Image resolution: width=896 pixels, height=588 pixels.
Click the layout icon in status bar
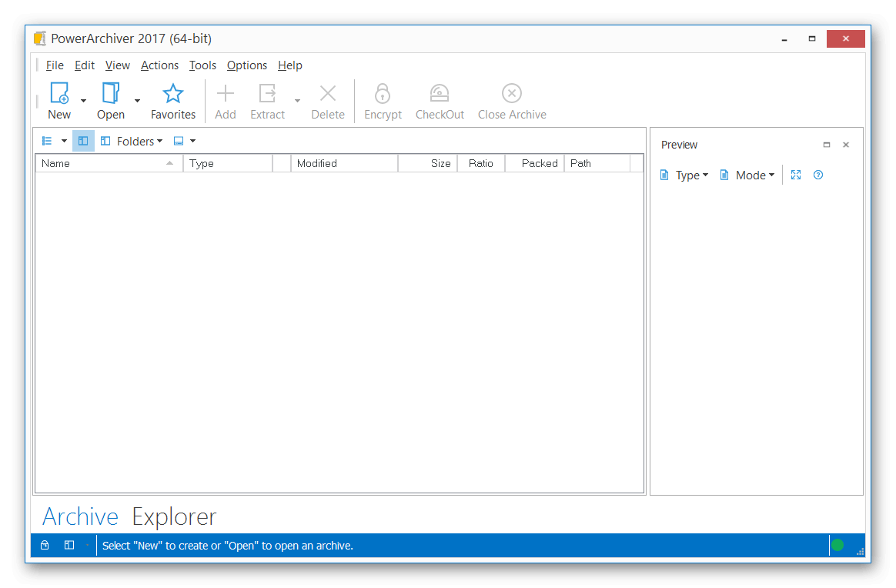(69, 546)
